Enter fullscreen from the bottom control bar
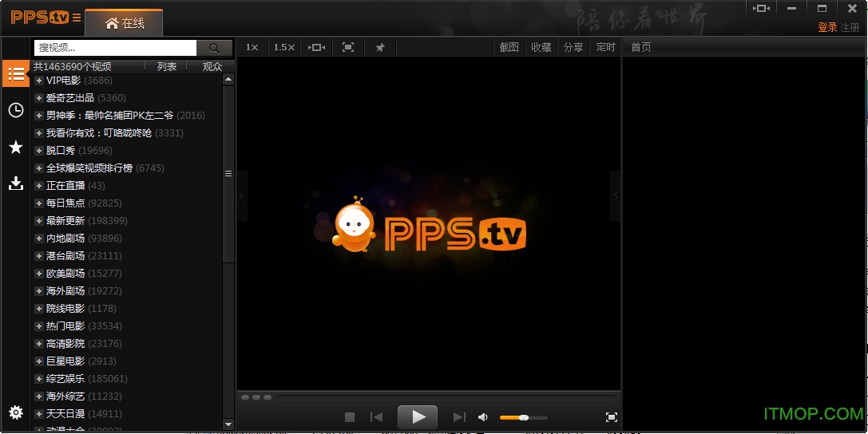This screenshot has width=868, height=434. [611, 417]
